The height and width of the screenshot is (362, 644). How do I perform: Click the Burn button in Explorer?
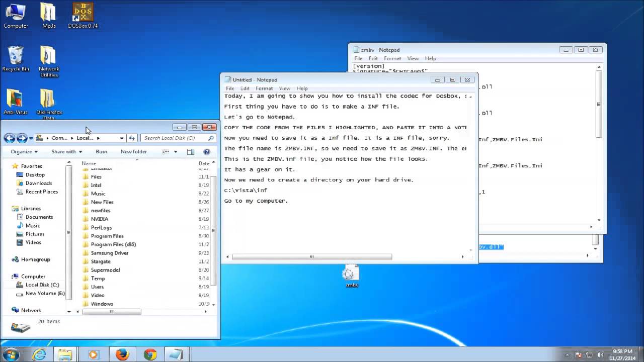coord(101,152)
